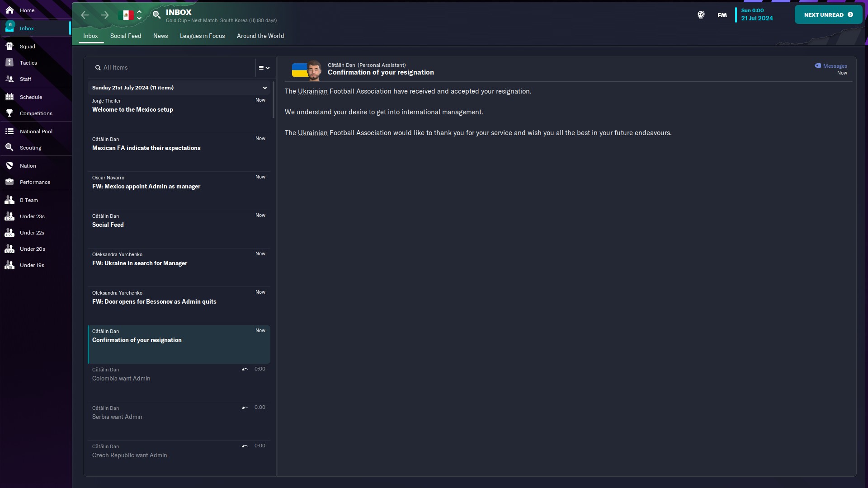Image resolution: width=868 pixels, height=488 pixels.
Task: Click the Next Unread button
Action: pos(828,15)
